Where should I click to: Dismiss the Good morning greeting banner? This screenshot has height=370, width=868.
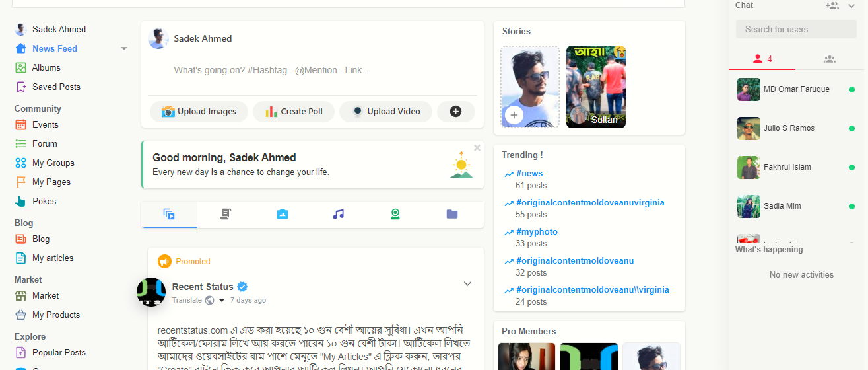(477, 148)
